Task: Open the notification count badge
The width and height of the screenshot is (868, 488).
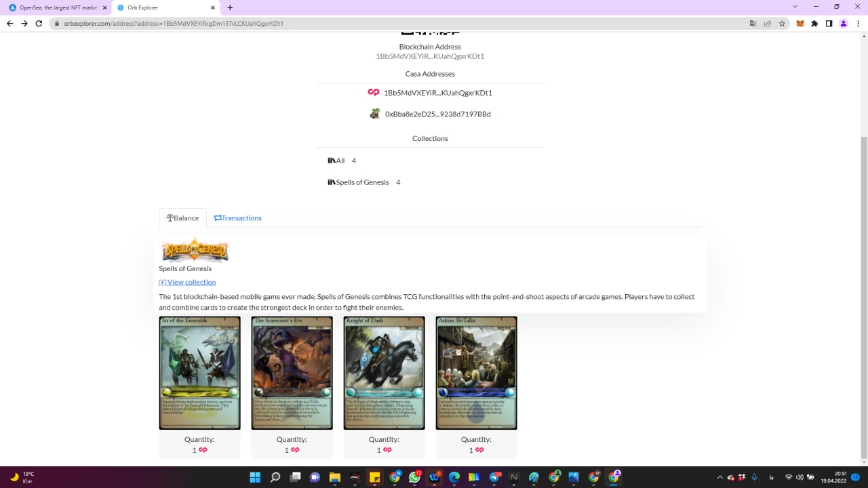Action: pyautogui.click(x=856, y=477)
